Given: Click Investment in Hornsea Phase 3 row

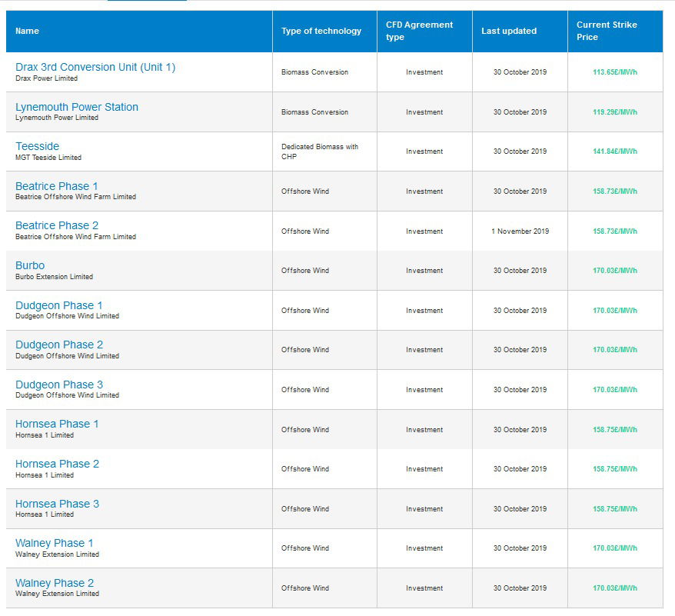Looking at the screenshot, I should [424, 509].
